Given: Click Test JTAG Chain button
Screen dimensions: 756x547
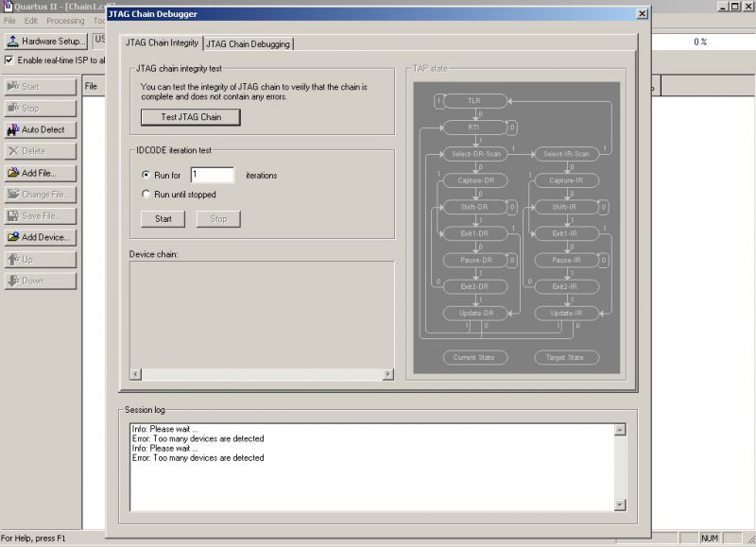Looking at the screenshot, I should (191, 117).
